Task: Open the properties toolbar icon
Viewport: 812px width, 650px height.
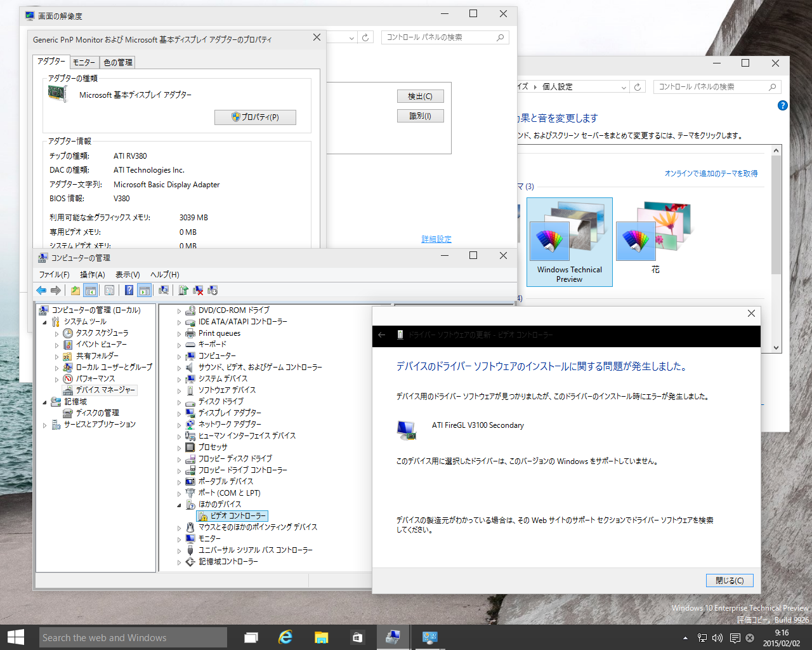Action: [x=109, y=290]
